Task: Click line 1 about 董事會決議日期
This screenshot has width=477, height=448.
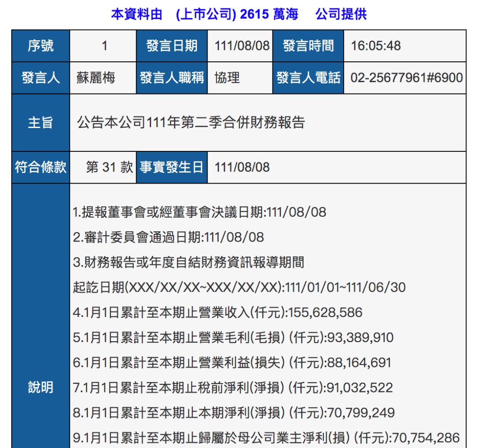Action: tap(200, 212)
